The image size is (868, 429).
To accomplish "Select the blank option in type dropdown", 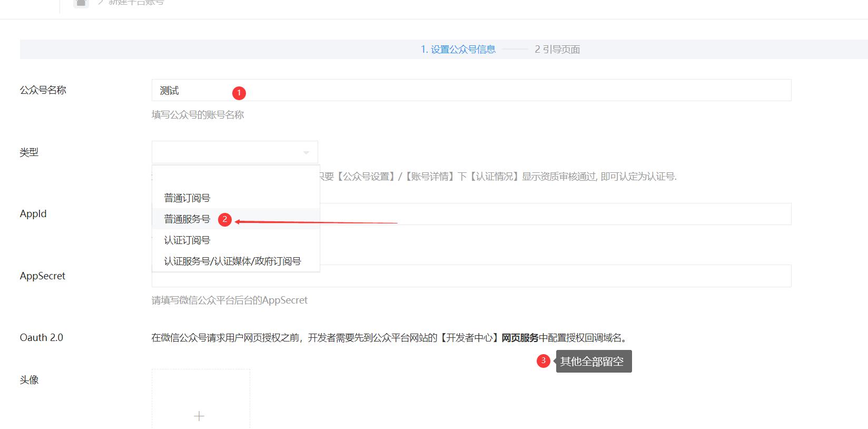I will point(235,177).
